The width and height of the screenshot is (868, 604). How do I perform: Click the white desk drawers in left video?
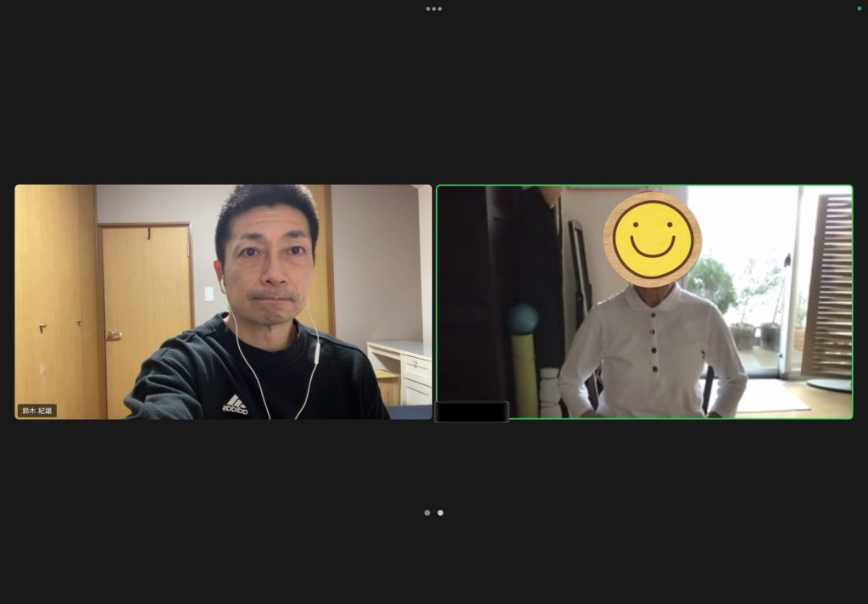pyautogui.click(x=416, y=377)
